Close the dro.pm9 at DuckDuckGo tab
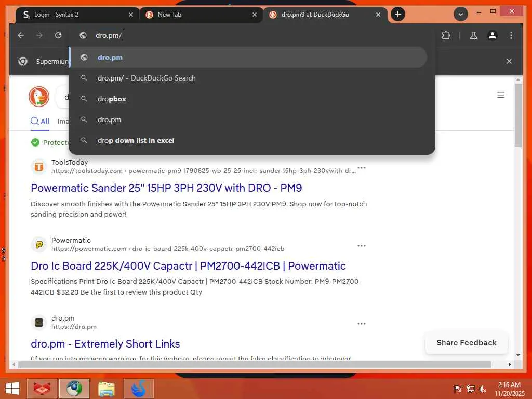This screenshot has width=532, height=399. pyautogui.click(x=378, y=15)
